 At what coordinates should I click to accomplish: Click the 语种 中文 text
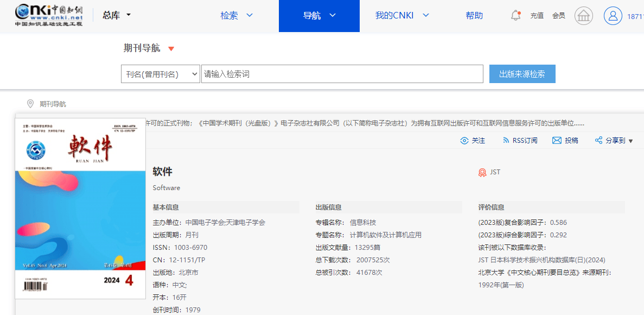(x=170, y=285)
